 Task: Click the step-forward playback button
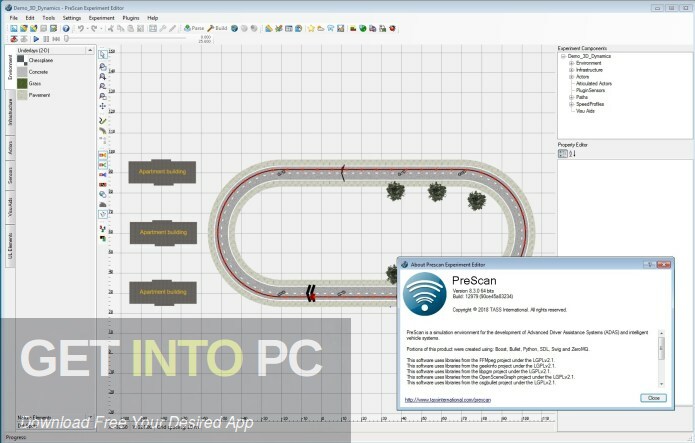click(x=56, y=39)
